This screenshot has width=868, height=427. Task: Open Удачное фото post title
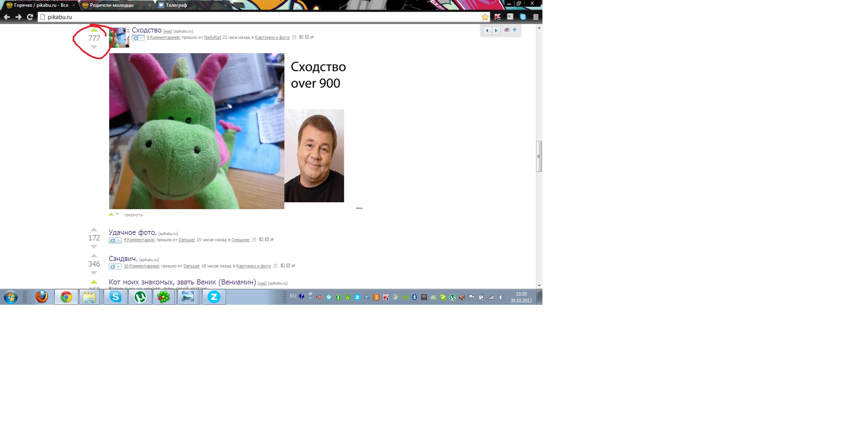point(133,233)
